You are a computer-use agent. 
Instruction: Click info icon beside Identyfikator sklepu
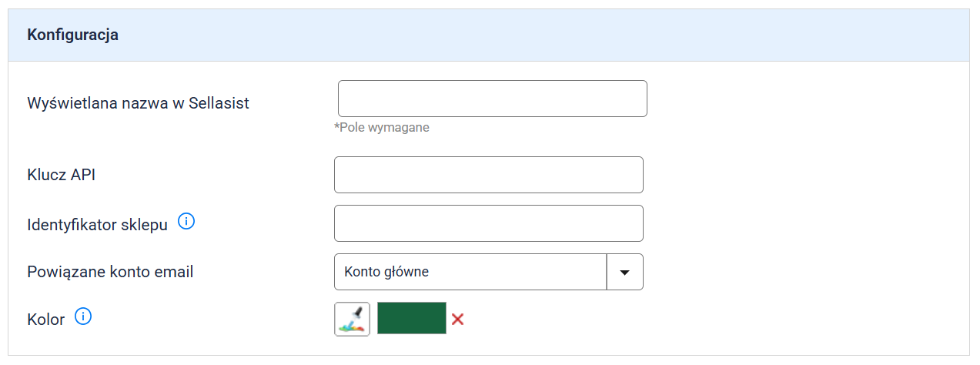click(x=186, y=222)
